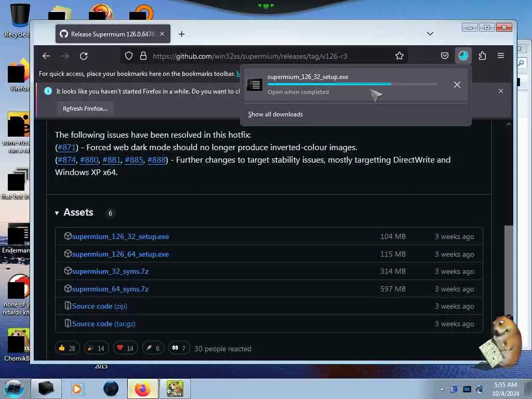Select the Release Supermium 126.0.6478 tab
The height and width of the screenshot is (399, 532).
tap(113, 34)
